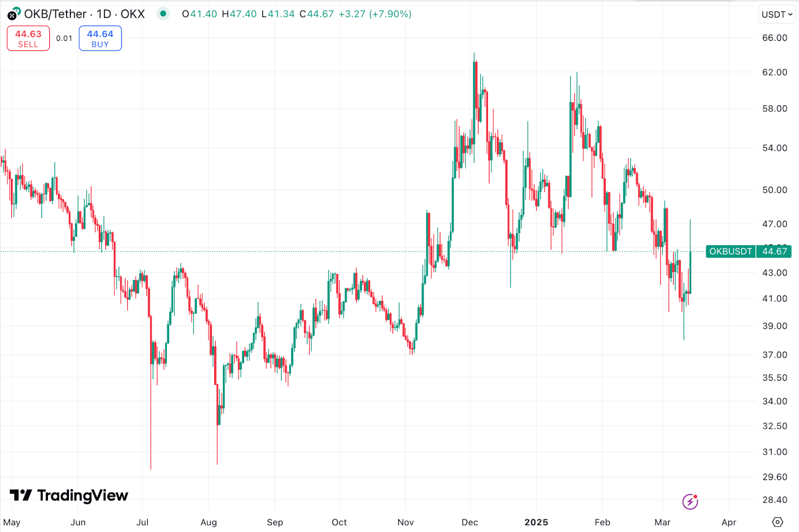Click the 62.00 price axis label
Screen dimensions: 799x532
pos(775,72)
